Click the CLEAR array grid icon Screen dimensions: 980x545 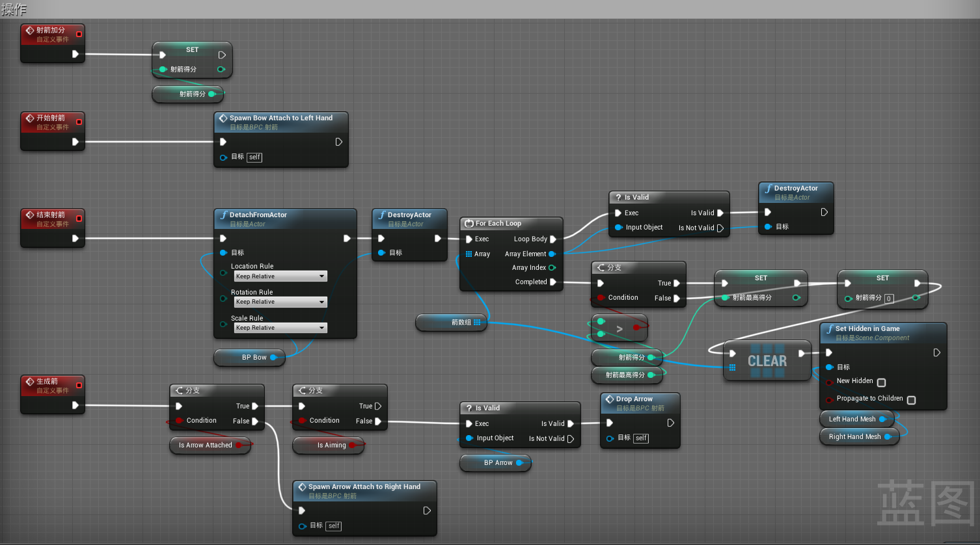(733, 367)
